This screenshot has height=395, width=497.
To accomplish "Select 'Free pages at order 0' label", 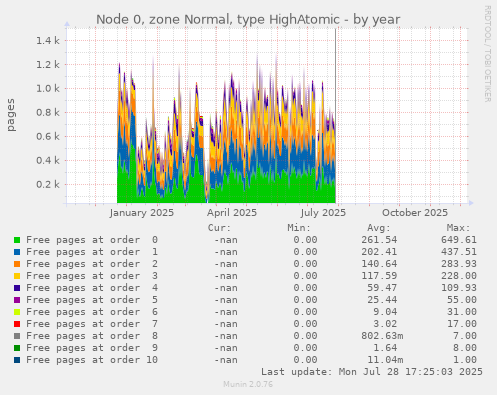I will [x=92, y=240].
